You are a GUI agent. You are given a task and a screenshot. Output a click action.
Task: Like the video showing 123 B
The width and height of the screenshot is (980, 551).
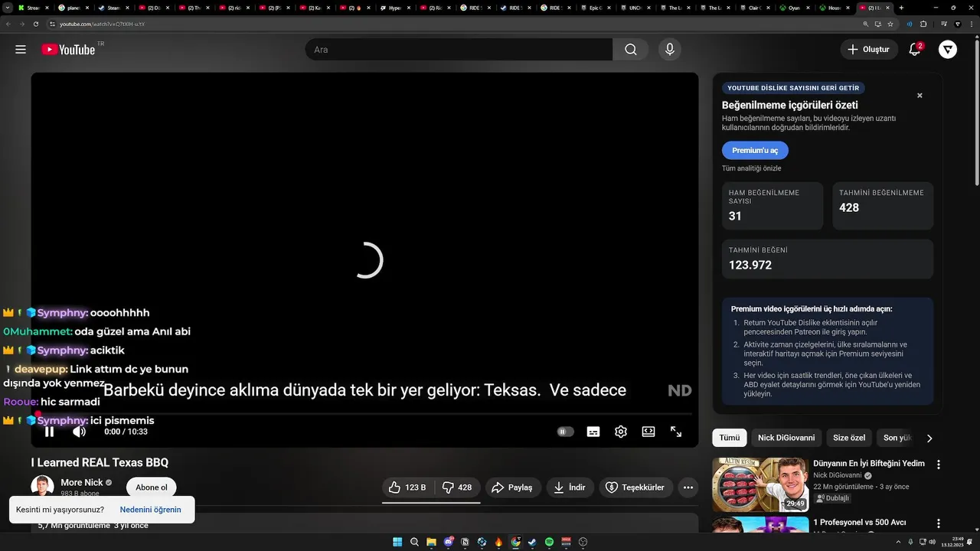(x=408, y=487)
